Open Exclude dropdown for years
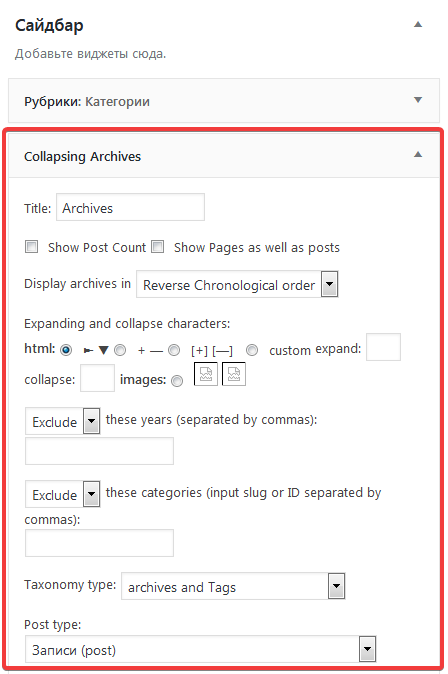Image resolution: width=448 pixels, height=674 pixels. pos(63,421)
